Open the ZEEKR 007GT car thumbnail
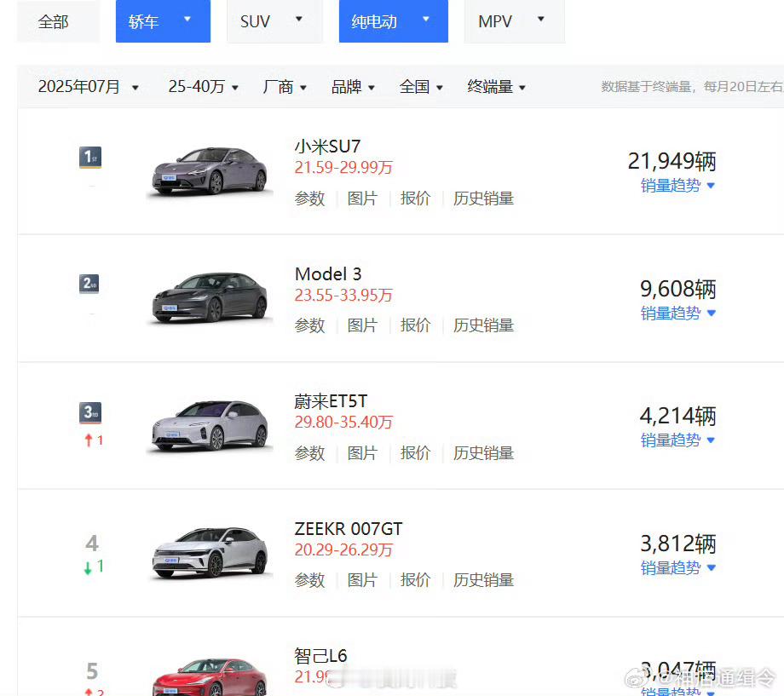The image size is (784, 696). pyautogui.click(x=210, y=554)
